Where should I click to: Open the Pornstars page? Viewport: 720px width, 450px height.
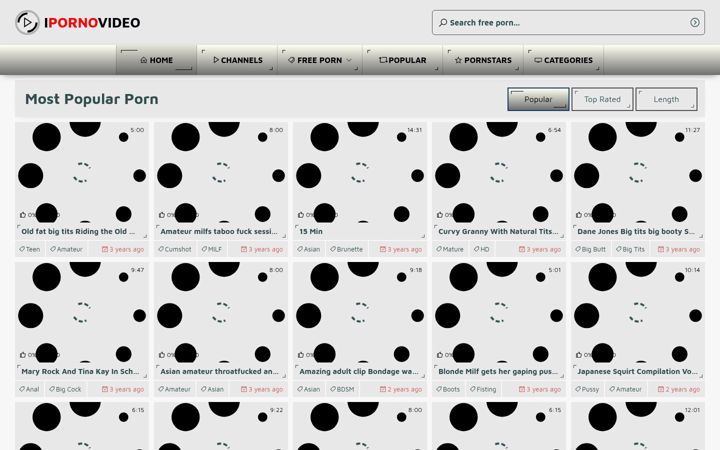(483, 60)
